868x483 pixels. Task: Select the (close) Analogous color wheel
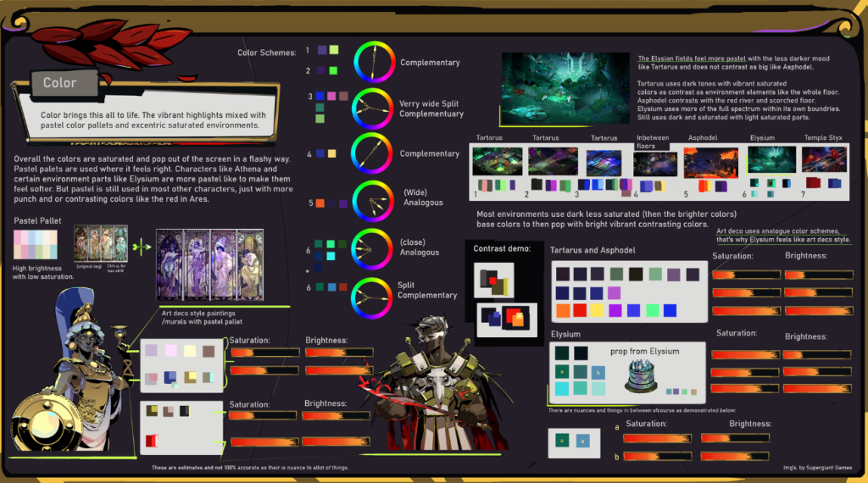372,249
